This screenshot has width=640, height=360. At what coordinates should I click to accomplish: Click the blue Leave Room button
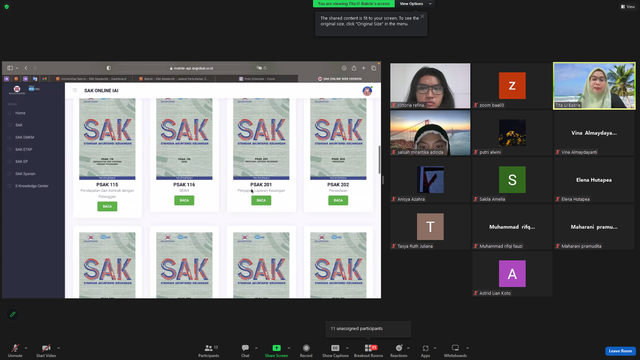click(x=620, y=351)
